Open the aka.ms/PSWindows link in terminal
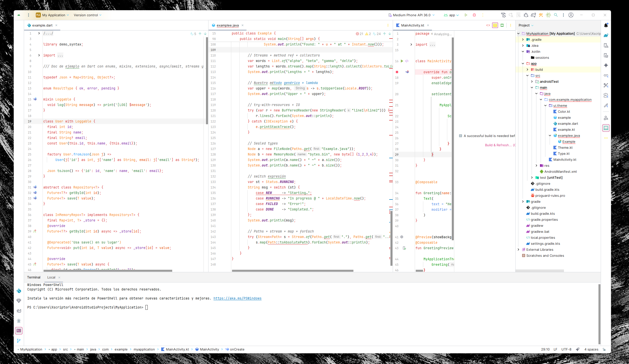 coord(237,298)
